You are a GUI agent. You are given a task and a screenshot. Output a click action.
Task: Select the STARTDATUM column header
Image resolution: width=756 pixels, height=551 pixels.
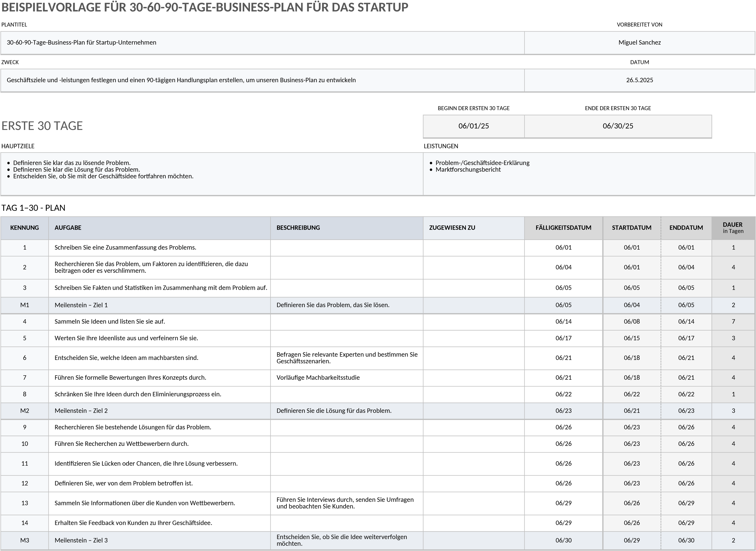pyautogui.click(x=632, y=228)
